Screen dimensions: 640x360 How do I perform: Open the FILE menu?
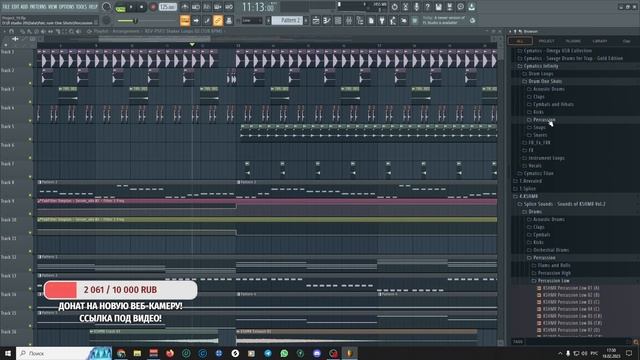coord(6,7)
